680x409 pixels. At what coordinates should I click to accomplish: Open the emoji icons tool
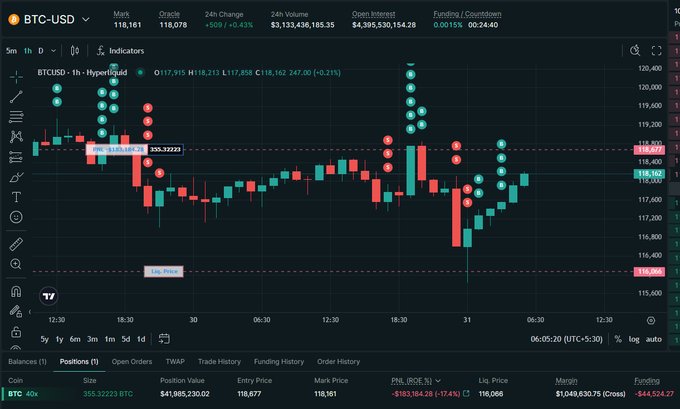pyautogui.click(x=16, y=217)
